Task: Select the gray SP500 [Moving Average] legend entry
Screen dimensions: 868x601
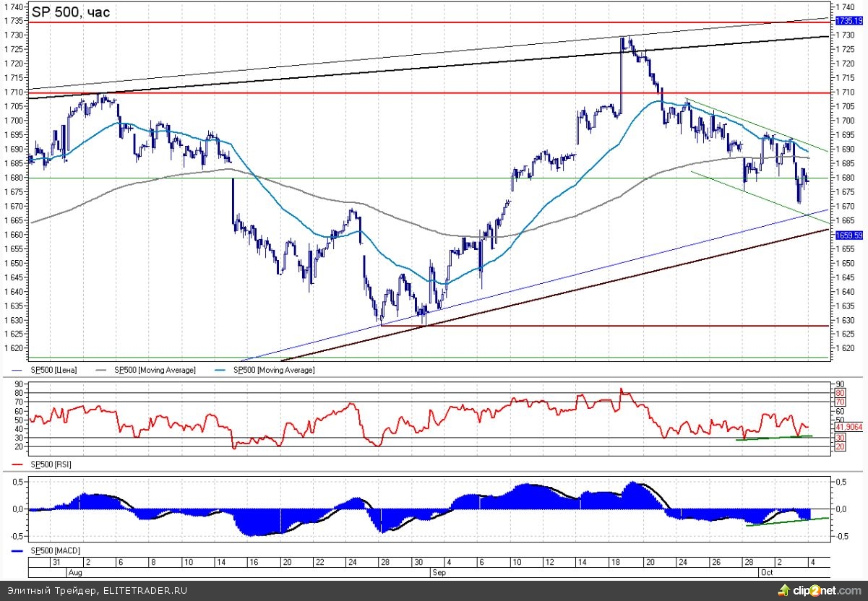Action: 155,370
